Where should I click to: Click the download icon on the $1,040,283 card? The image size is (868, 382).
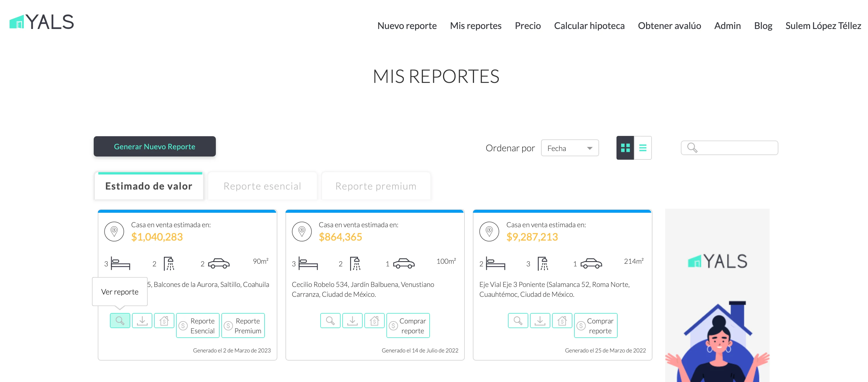coord(142,320)
